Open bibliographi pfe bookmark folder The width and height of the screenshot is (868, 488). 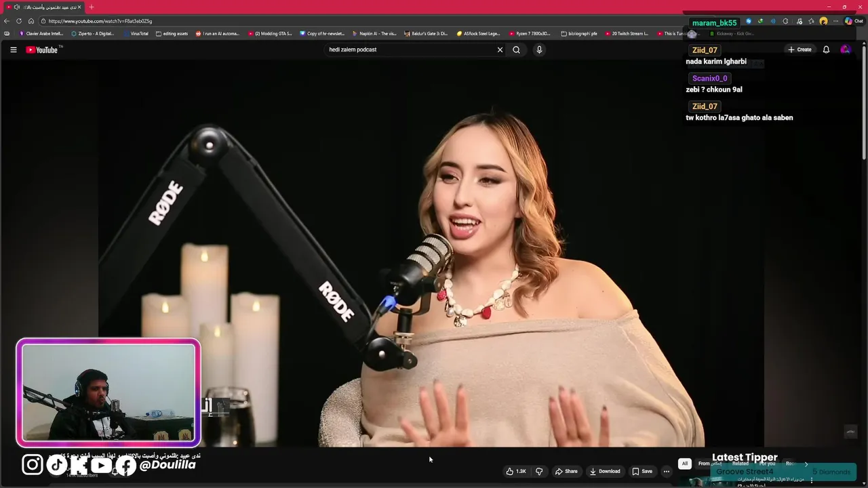(579, 33)
